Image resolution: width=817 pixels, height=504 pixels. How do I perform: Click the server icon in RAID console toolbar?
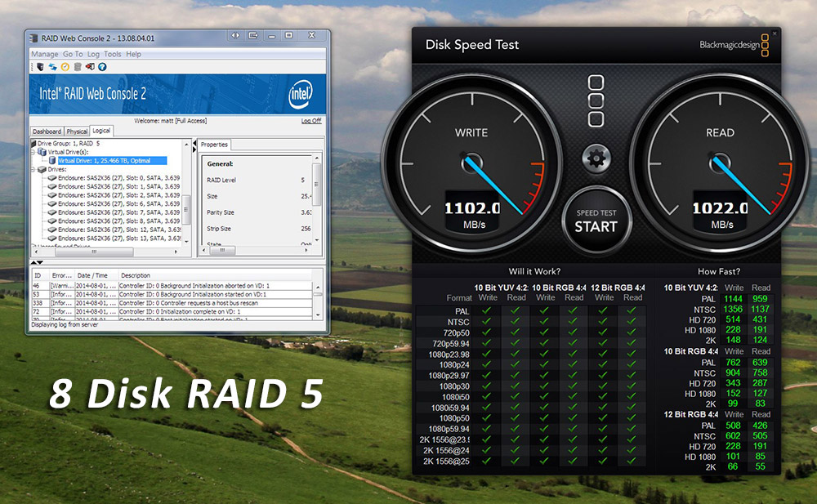coord(40,67)
